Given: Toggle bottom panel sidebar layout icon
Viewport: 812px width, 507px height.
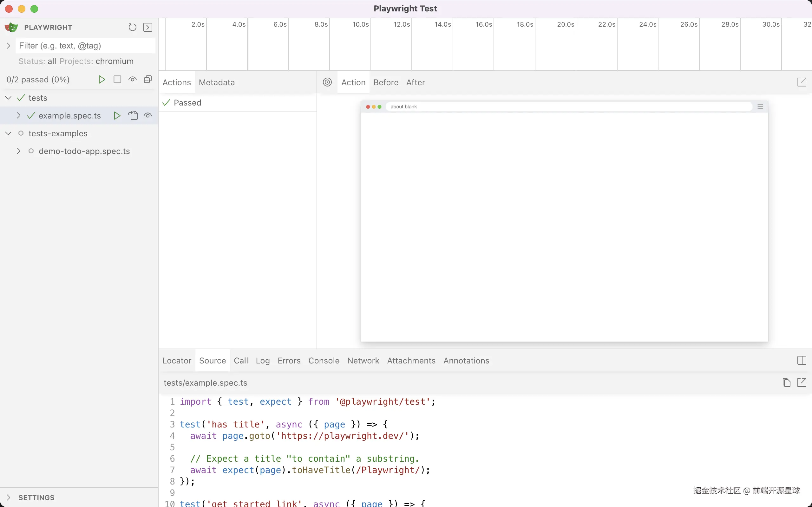Looking at the screenshot, I should point(802,361).
